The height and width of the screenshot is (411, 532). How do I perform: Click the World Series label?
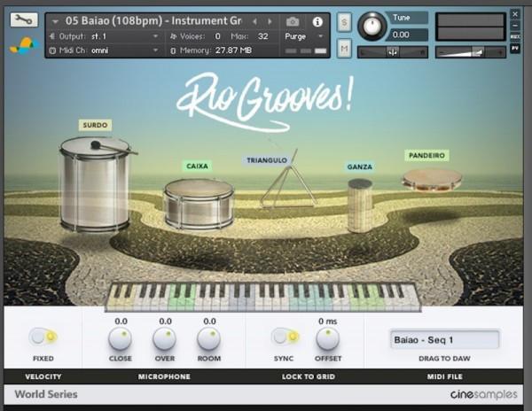click(x=46, y=394)
